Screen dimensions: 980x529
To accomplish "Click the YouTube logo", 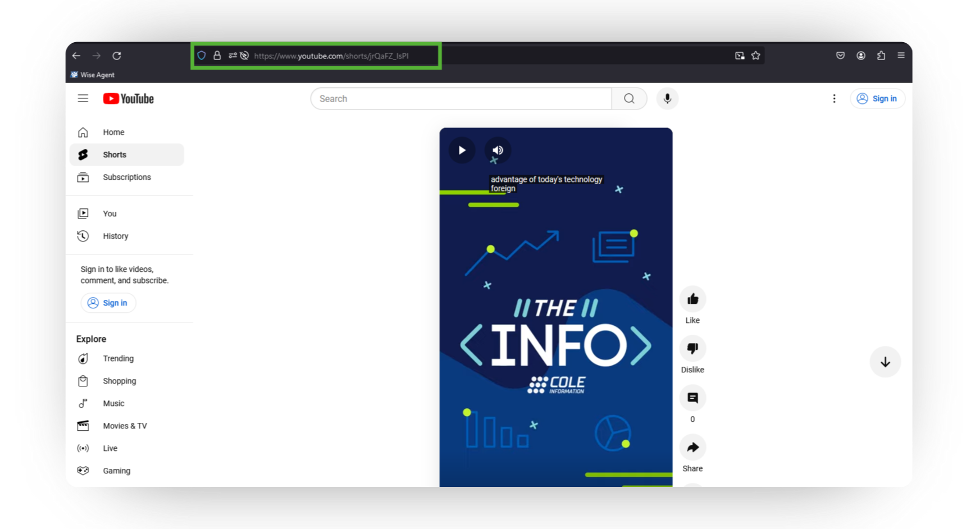I will point(129,99).
